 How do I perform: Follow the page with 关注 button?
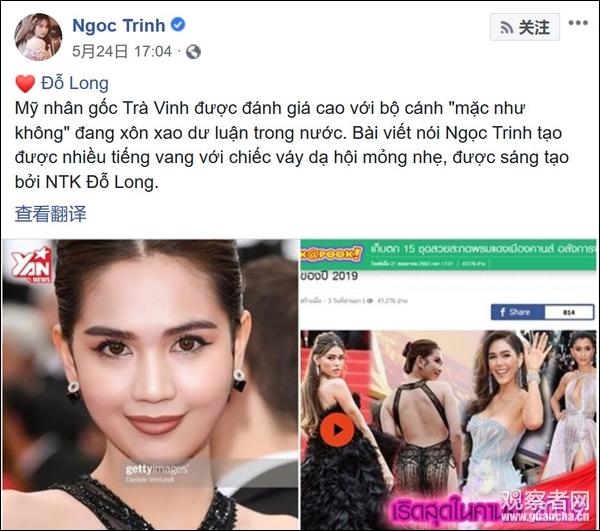(525, 27)
